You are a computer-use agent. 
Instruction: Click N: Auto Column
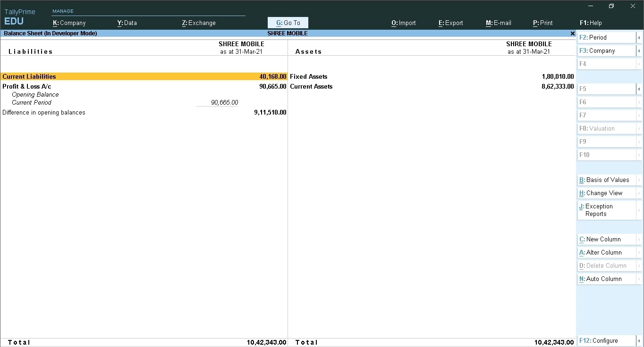click(x=607, y=279)
